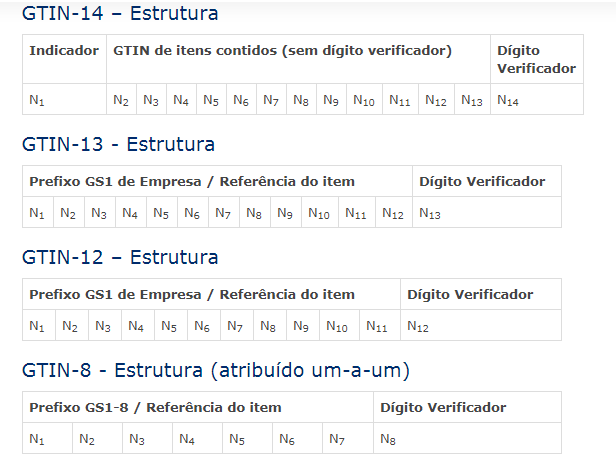Click the GTIN de itens contidos header
The width and height of the screenshot is (616, 467).
coord(283,50)
